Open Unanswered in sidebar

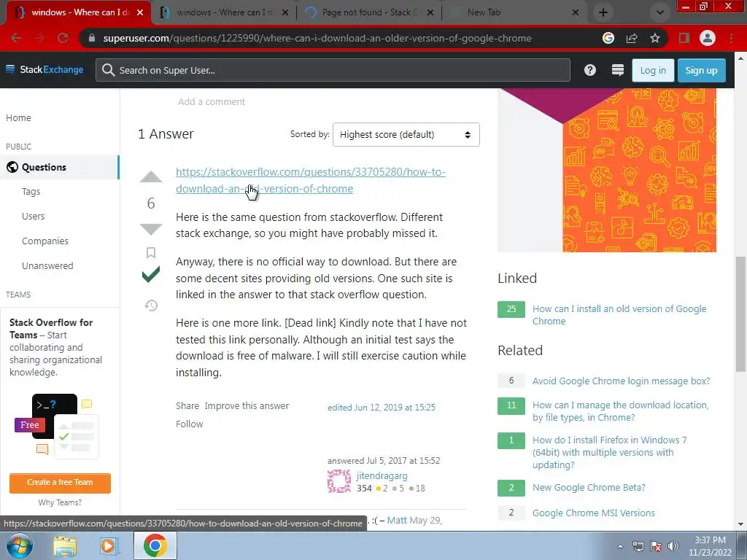pos(47,265)
